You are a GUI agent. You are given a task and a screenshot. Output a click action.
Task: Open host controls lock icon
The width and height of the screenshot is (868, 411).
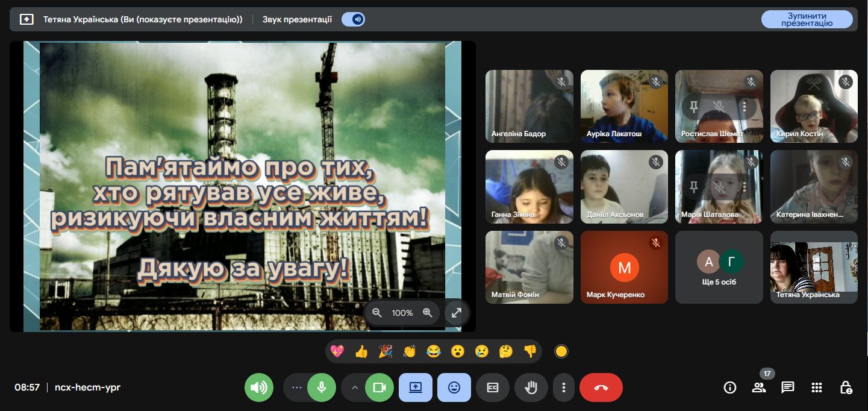(x=845, y=387)
